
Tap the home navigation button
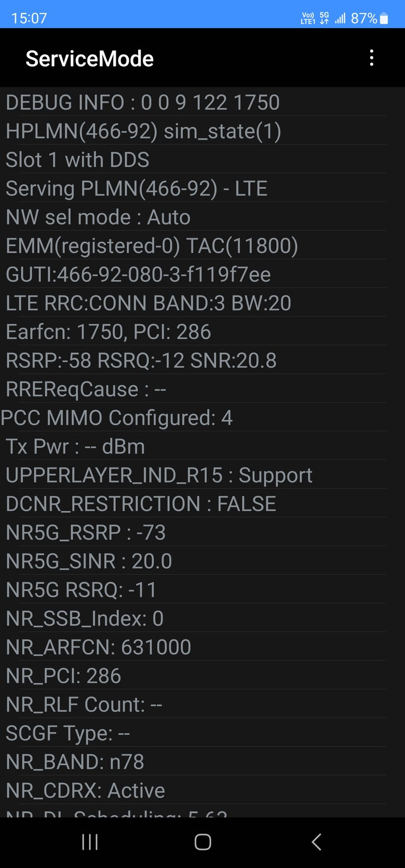click(203, 842)
